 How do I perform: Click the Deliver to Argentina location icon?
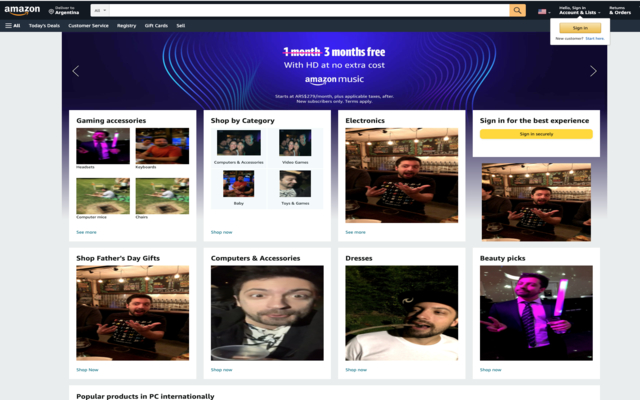click(x=51, y=11)
